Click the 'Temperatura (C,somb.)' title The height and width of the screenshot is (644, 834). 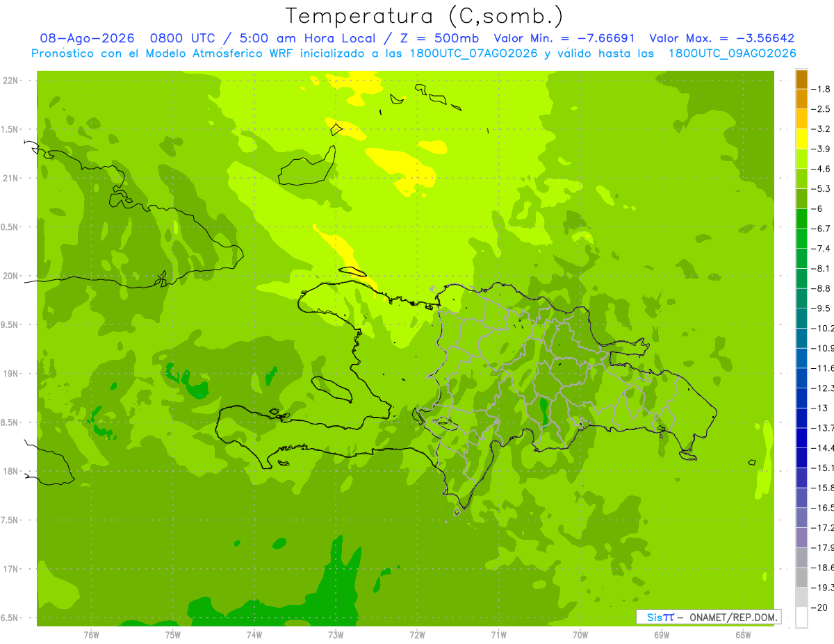(x=425, y=16)
